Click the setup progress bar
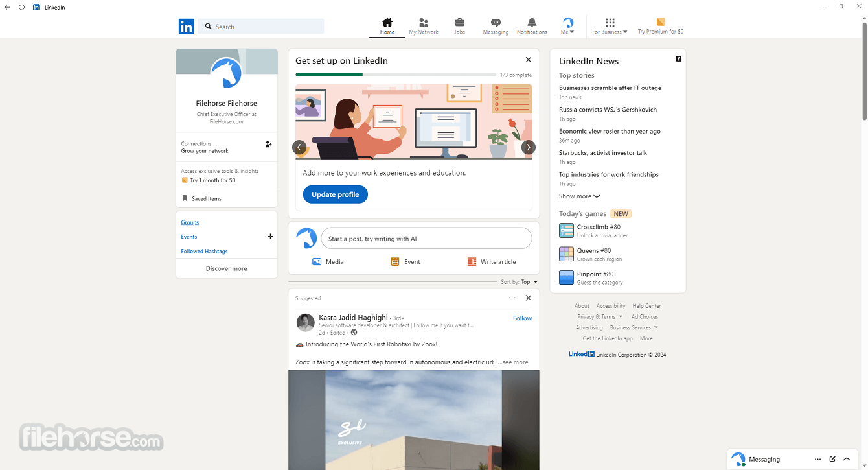 pos(396,75)
